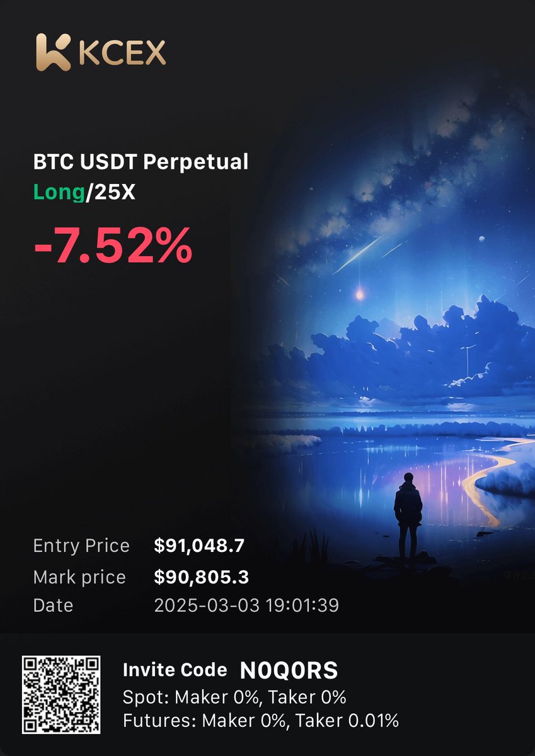Click the KCEX brand name text
The width and height of the screenshot is (535, 756).
122,53
